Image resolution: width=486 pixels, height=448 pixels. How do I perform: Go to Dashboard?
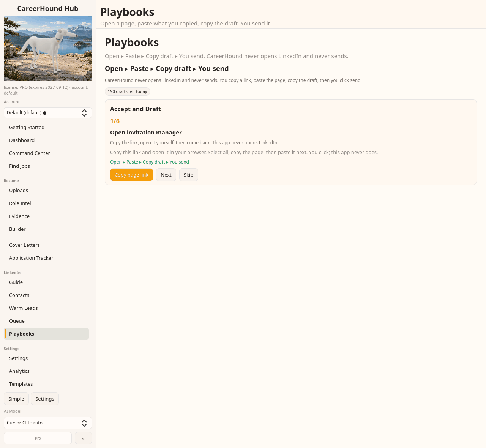[x=46, y=140]
